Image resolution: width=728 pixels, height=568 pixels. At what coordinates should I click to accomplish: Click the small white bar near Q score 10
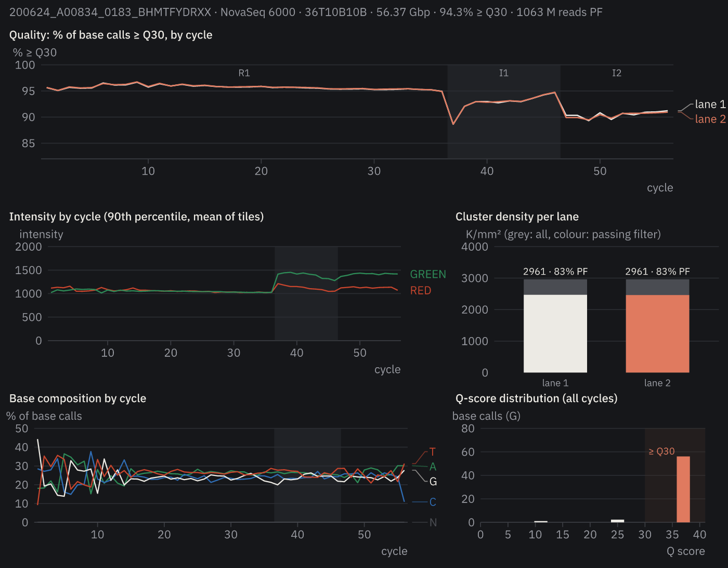[541, 521]
